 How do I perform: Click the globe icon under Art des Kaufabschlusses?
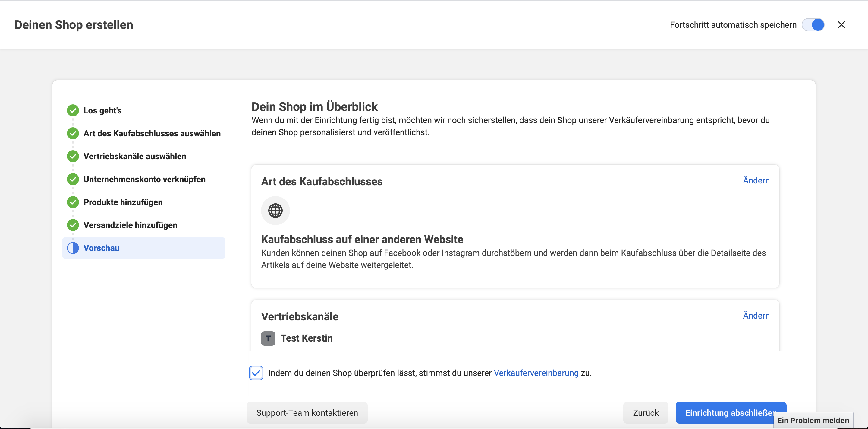pos(275,211)
